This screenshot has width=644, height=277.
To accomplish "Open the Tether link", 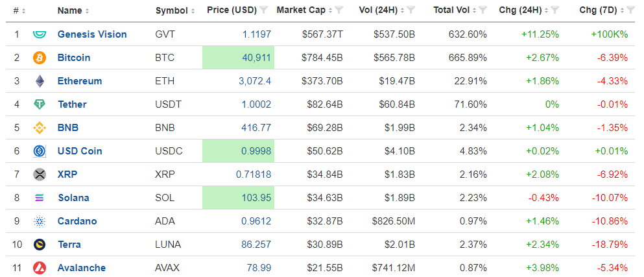I will 72,104.
